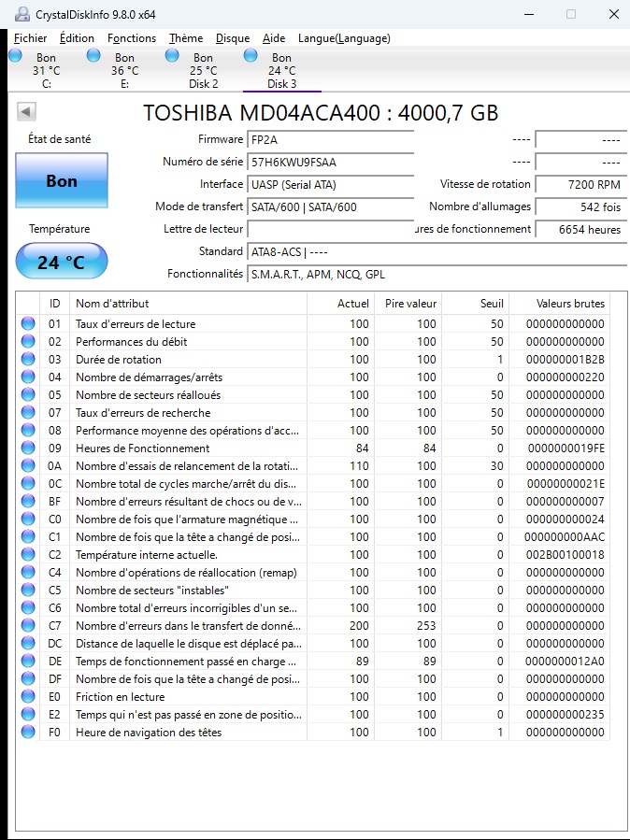Click status icon for attribute row C0
The height and width of the screenshot is (840, 630).
pos(28,519)
